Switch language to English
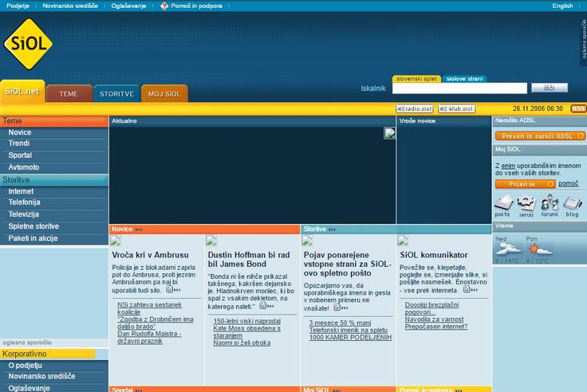This screenshot has height=392, width=587. click(x=562, y=6)
